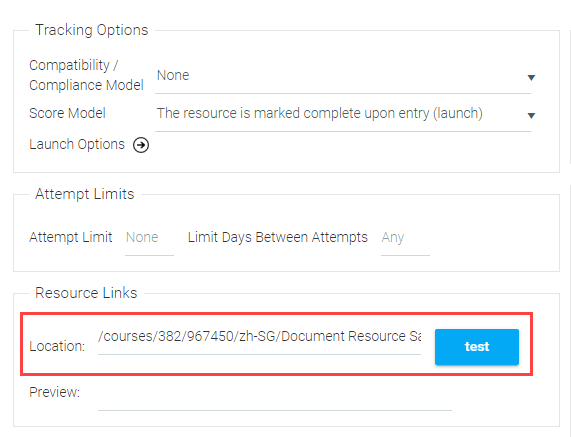Click the Score Model label
The width and height of the screenshot is (571, 437).
(67, 113)
